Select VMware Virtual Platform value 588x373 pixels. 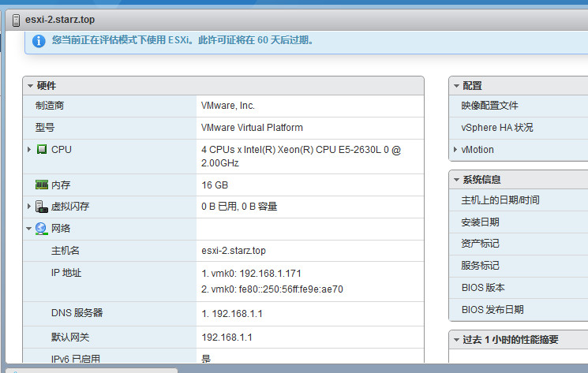(x=252, y=128)
